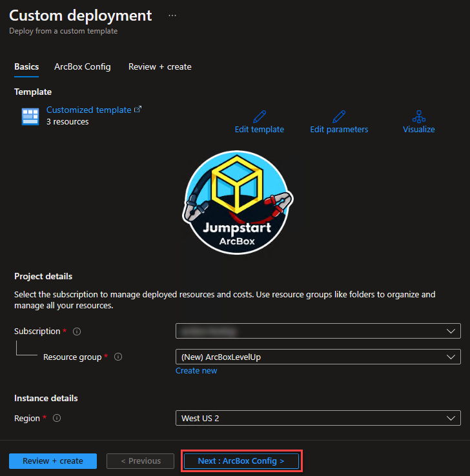
Task: Click the Create new resource group link
Action: point(196,371)
